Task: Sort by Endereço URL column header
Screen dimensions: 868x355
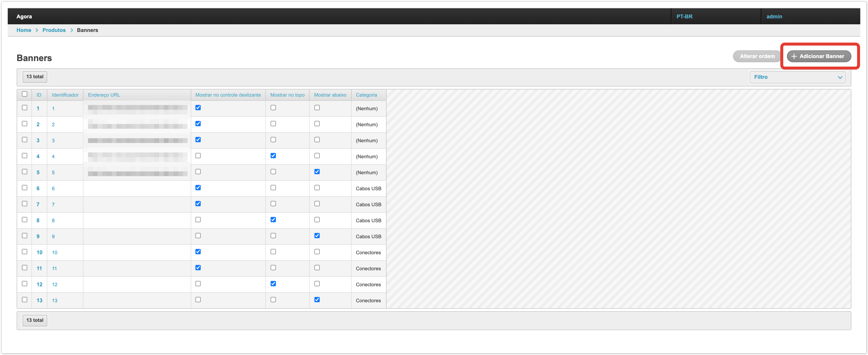Action: point(104,95)
